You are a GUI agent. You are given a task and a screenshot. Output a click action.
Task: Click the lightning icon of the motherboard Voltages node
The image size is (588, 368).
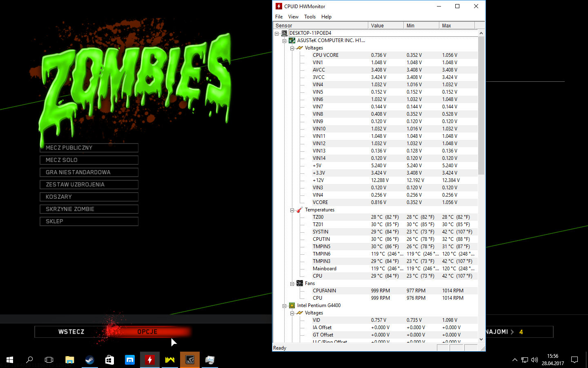(x=300, y=48)
